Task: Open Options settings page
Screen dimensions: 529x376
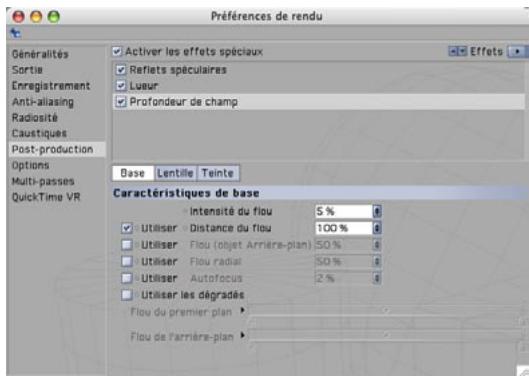Action: (31, 165)
